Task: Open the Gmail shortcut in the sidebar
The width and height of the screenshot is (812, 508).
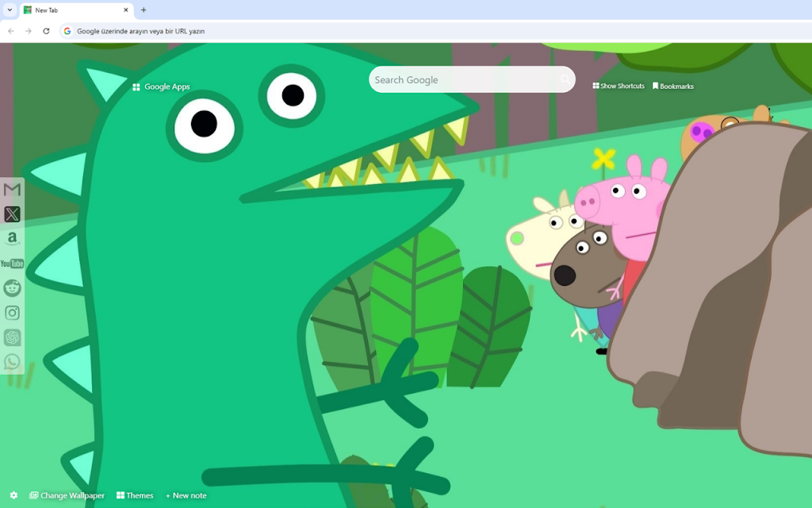Action: pyautogui.click(x=12, y=189)
